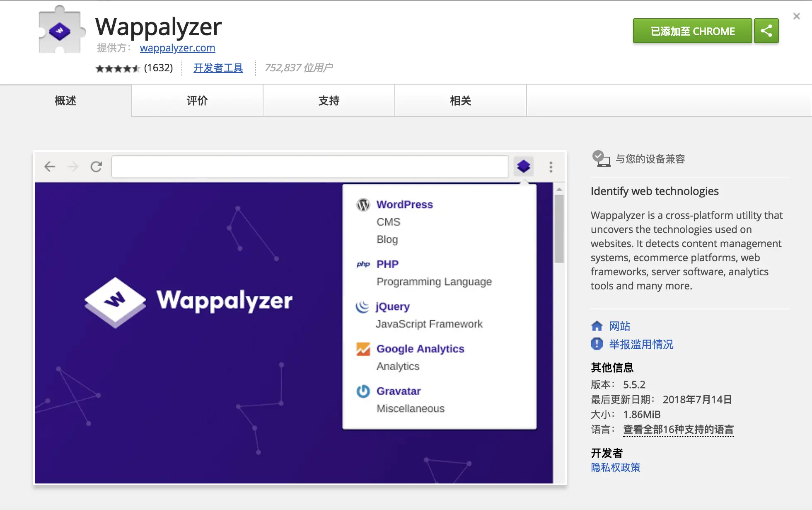Click the refresh icon in the mock browser
This screenshot has height=510, width=812.
(96, 166)
